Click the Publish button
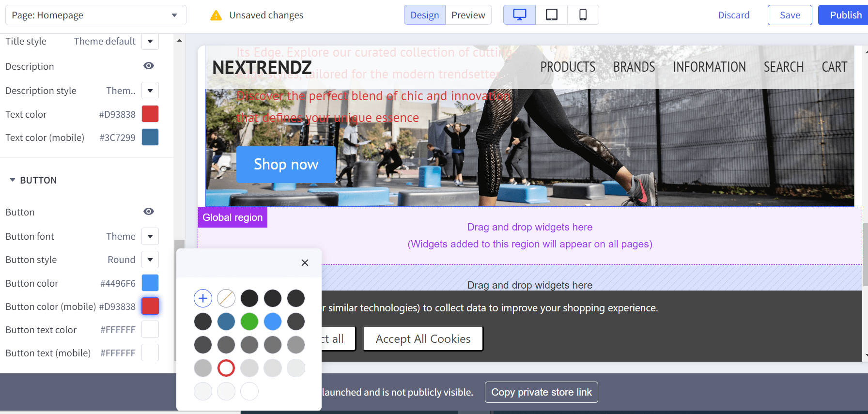The height and width of the screenshot is (414, 868). tap(845, 15)
